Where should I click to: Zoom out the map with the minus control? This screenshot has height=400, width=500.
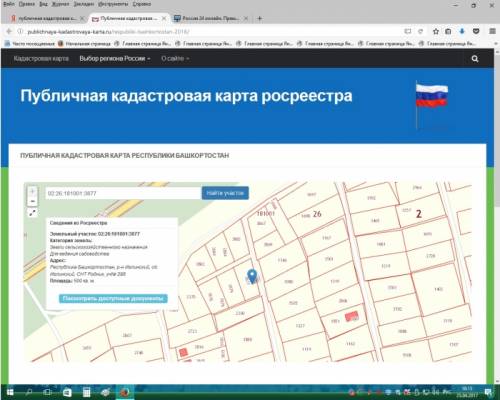coord(32,201)
